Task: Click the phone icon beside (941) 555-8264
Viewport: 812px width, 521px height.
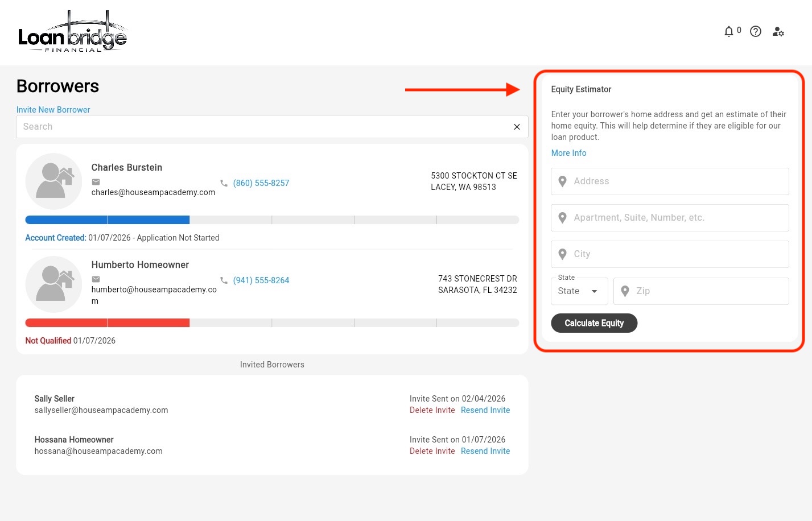Action: pyautogui.click(x=224, y=280)
